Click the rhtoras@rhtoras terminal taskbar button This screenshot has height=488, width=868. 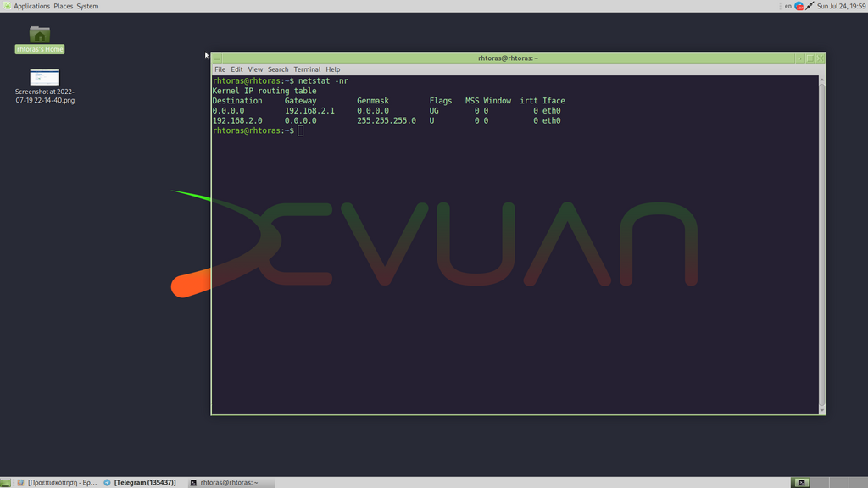coord(231,482)
